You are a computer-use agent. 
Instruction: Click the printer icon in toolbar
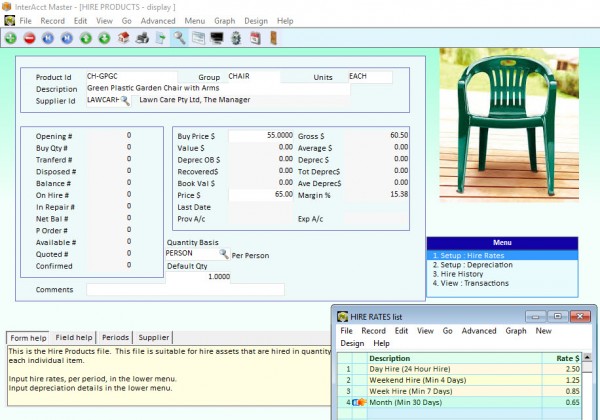142,38
